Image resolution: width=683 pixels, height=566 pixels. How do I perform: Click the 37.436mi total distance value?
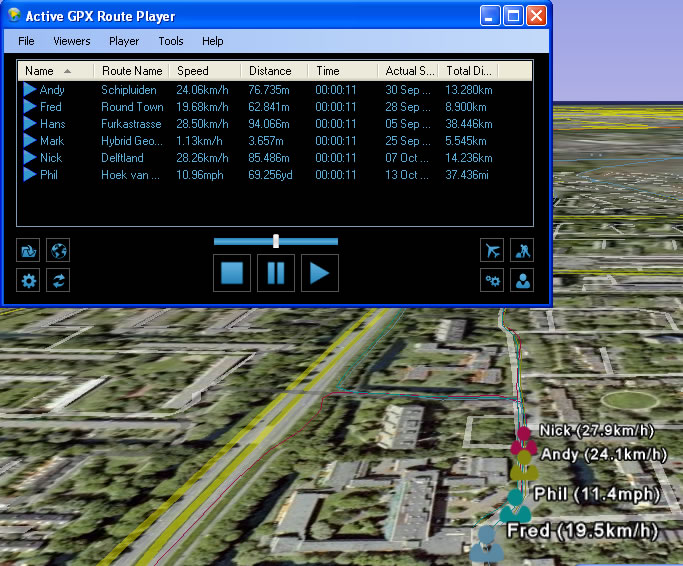pos(467,175)
